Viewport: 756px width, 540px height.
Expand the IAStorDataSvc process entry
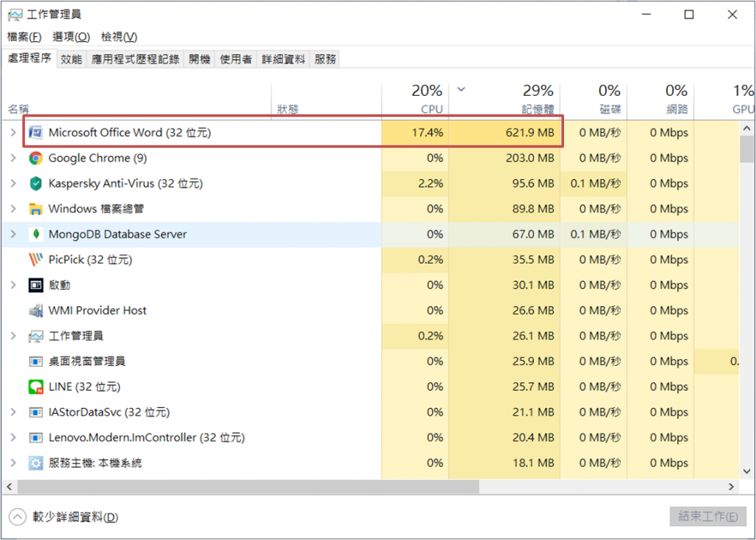(13, 412)
